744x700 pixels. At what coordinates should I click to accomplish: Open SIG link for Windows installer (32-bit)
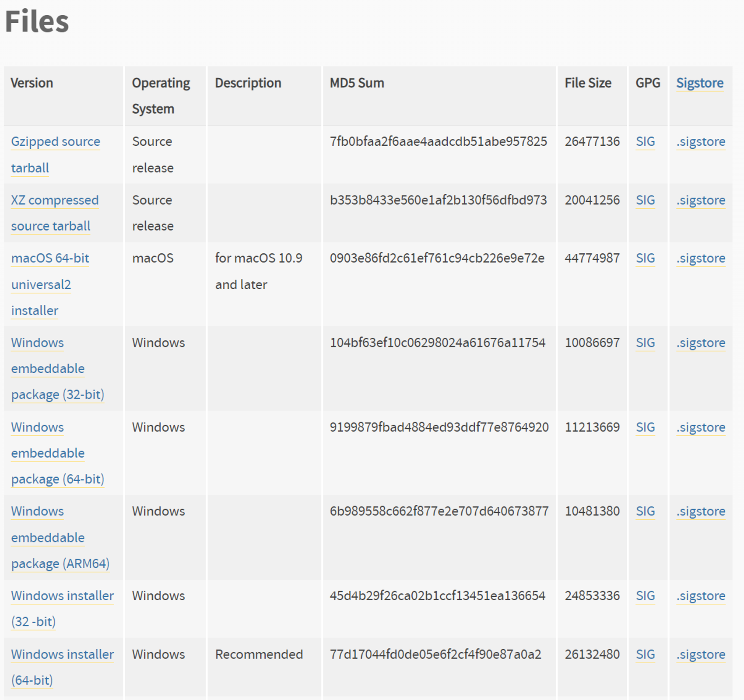(646, 596)
